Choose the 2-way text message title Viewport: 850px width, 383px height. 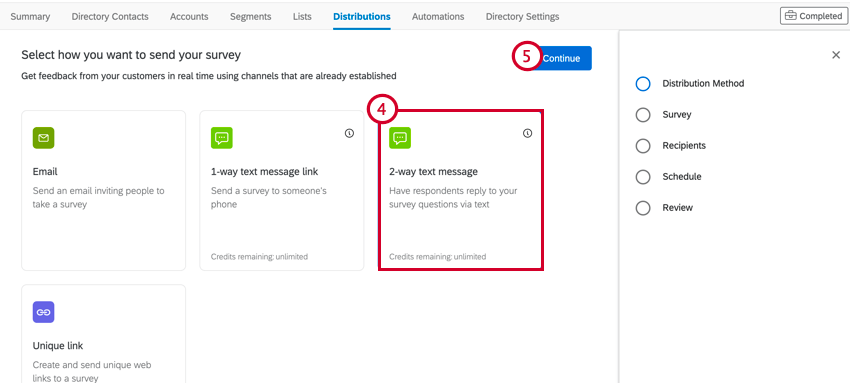click(x=434, y=172)
